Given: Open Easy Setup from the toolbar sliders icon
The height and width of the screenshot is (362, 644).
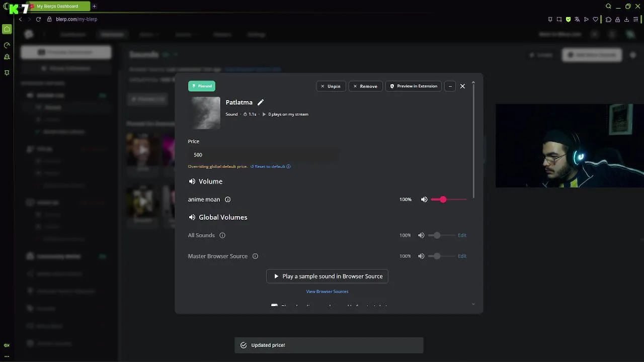Looking at the screenshot, I should point(636,19).
